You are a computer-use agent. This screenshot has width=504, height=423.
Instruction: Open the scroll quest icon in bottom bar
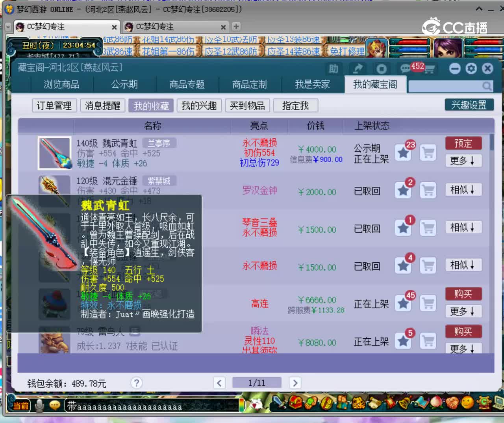(374, 403)
